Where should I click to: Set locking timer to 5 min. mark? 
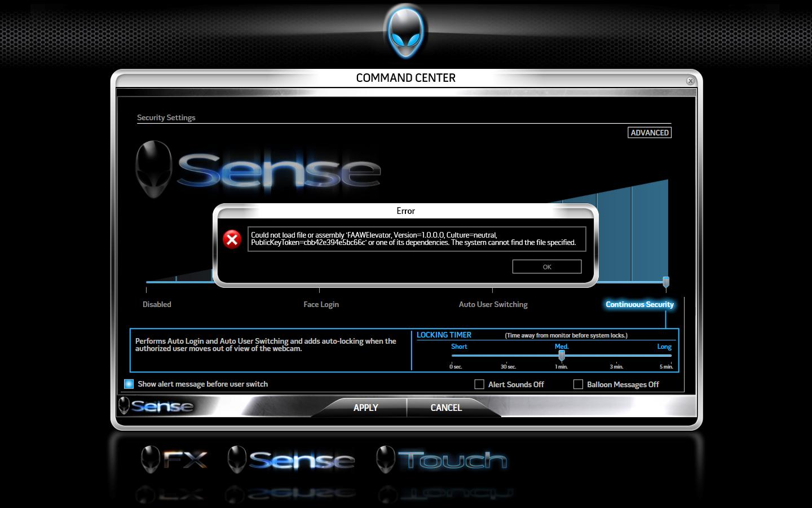667,366
